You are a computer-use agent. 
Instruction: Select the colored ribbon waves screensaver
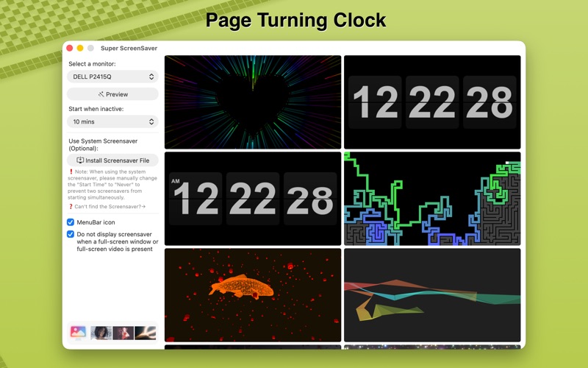(x=432, y=295)
